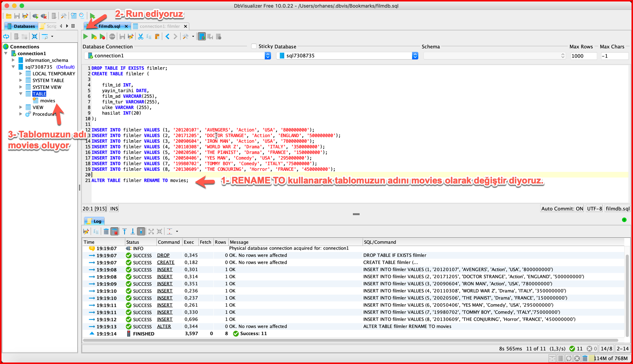Switch to the connection1: filmler tab
Screen dimensions: 633x364
tap(160, 26)
